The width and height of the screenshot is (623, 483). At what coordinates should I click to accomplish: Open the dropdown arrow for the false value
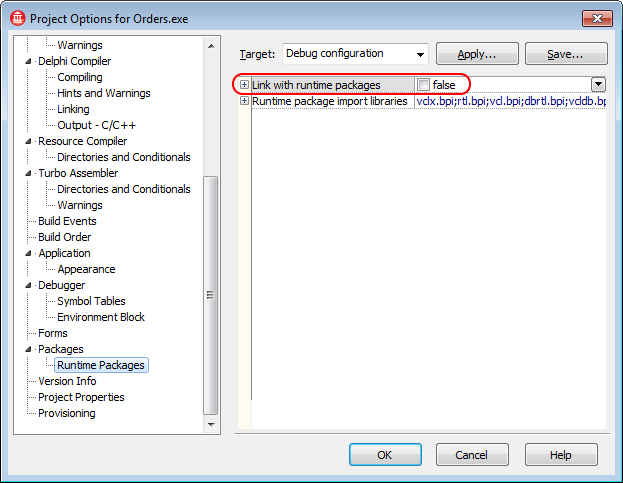click(598, 85)
